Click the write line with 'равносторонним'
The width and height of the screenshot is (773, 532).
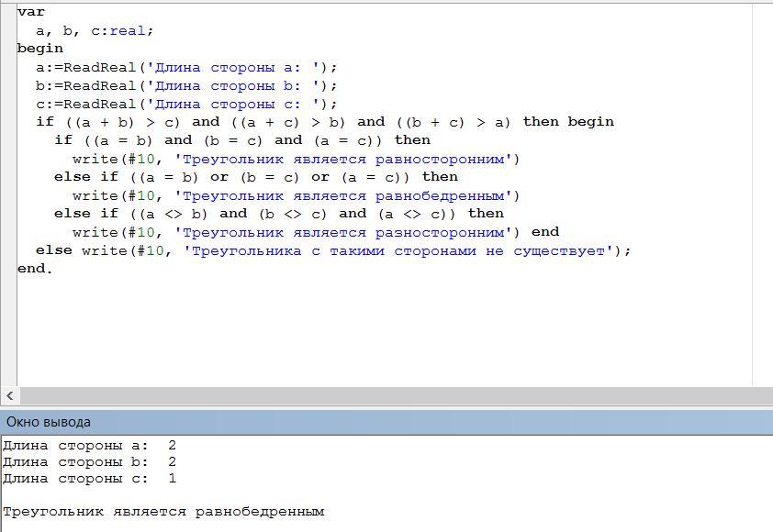[x=297, y=159]
